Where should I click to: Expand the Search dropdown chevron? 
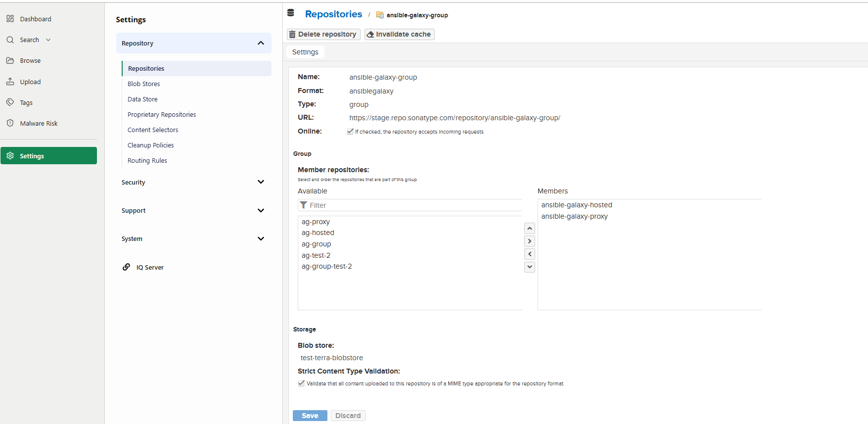click(48, 40)
